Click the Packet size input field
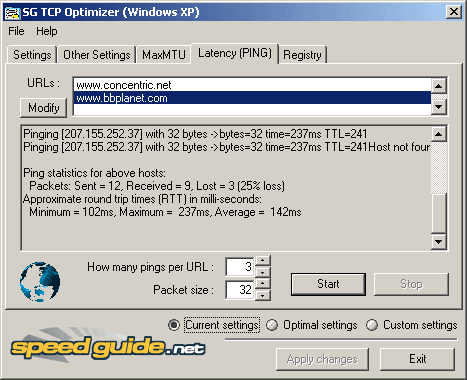The height and width of the screenshot is (380, 467). tap(240, 290)
